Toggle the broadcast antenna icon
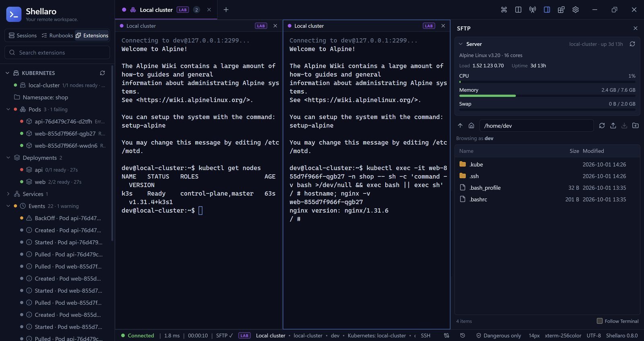This screenshot has height=341, width=644. pyautogui.click(x=533, y=10)
